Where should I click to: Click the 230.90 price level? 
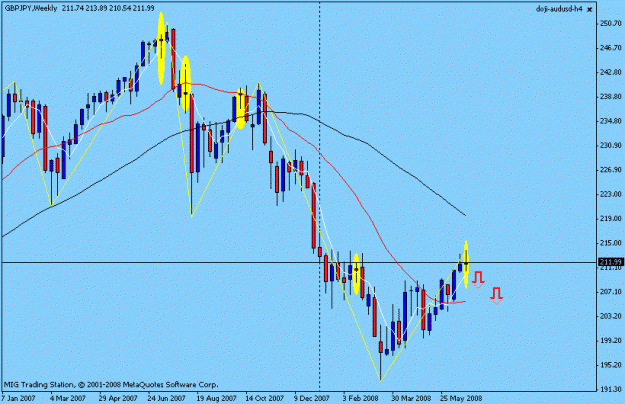click(x=611, y=145)
